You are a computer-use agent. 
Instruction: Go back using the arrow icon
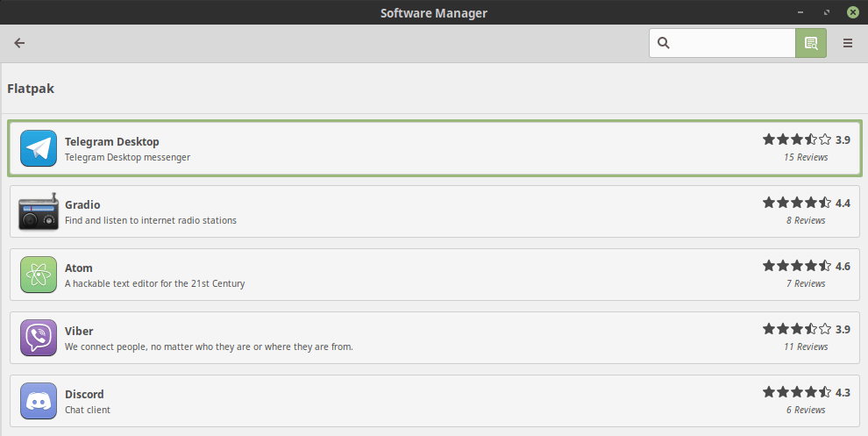tap(19, 43)
